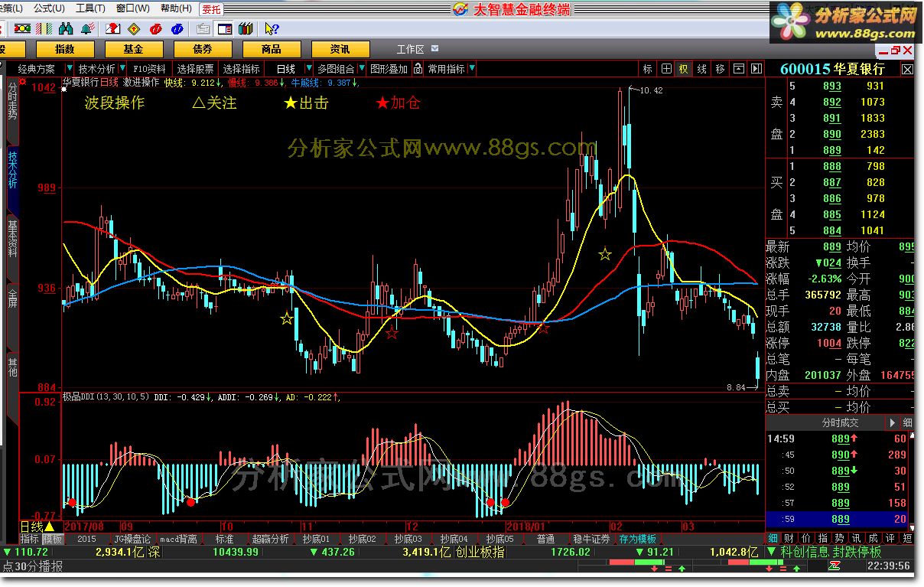Click the arrow question-mark help icon
Screen dimensions: 924x587
(272, 28)
